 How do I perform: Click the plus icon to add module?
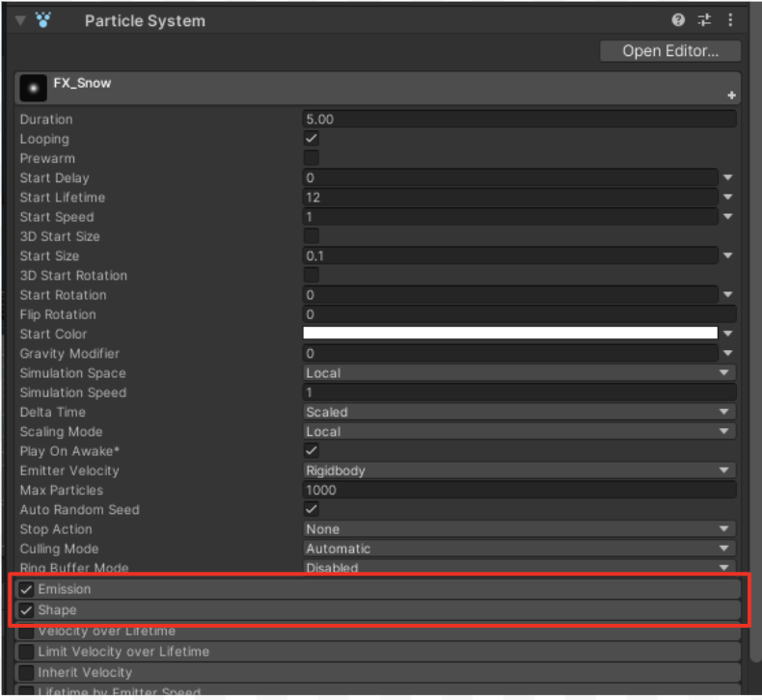pyautogui.click(x=731, y=95)
